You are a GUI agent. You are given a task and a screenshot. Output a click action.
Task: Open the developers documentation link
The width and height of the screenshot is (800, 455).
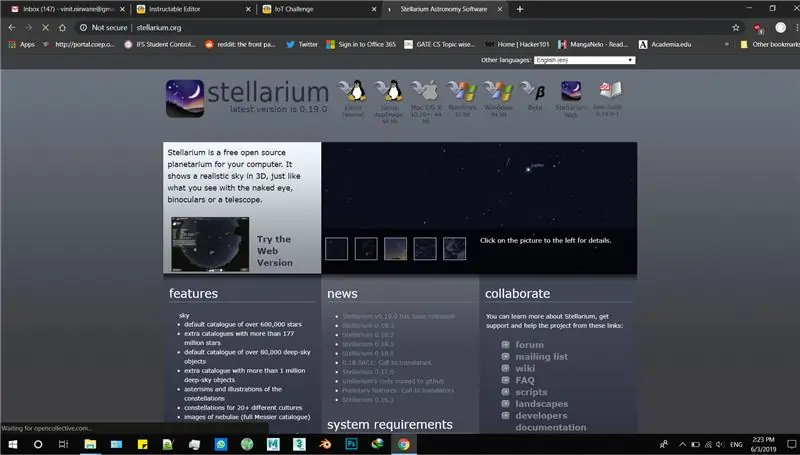point(551,421)
